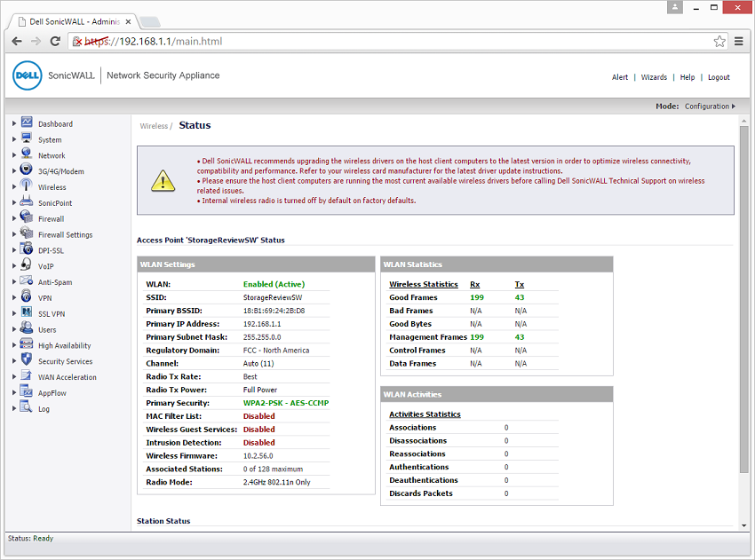Click the scrollbar down arrow

click(x=744, y=525)
